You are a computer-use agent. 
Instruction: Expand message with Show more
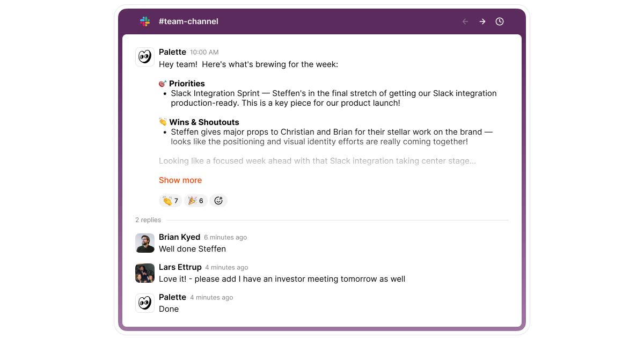point(180,180)
